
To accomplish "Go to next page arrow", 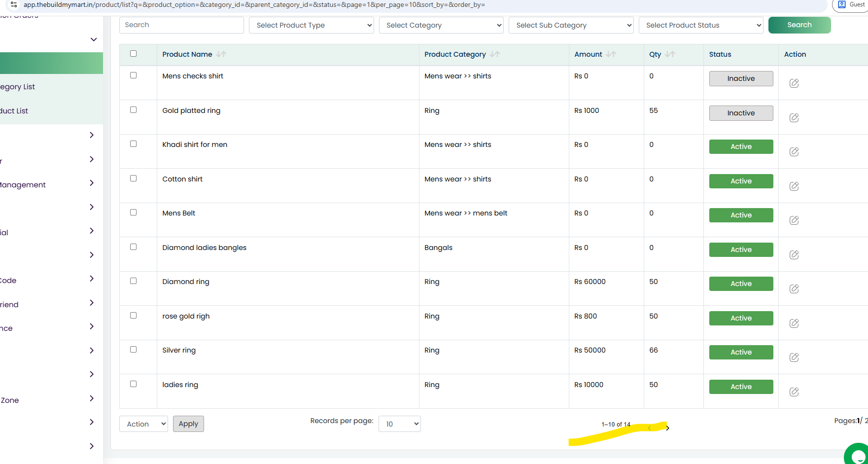I will (667, 428).
